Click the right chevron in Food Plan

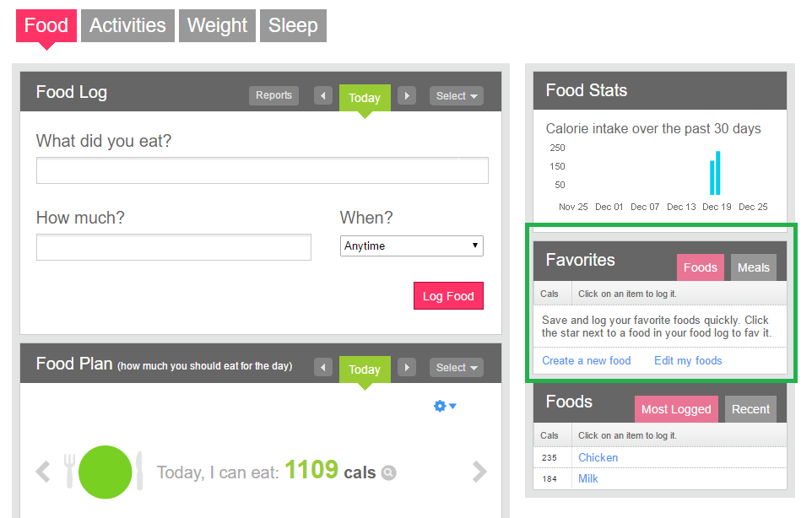pyautogui.click(x=479, y=472)
